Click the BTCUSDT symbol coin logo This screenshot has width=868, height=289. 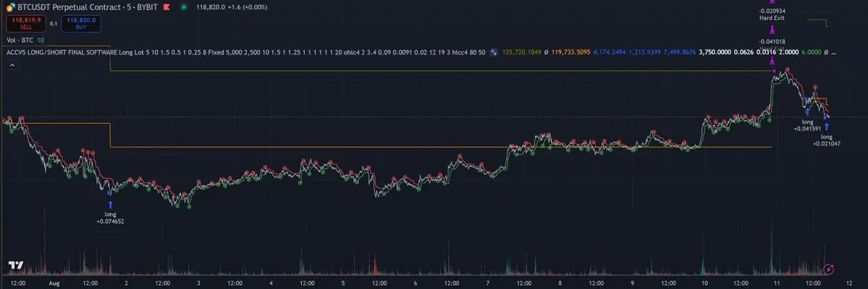point(11,7)
